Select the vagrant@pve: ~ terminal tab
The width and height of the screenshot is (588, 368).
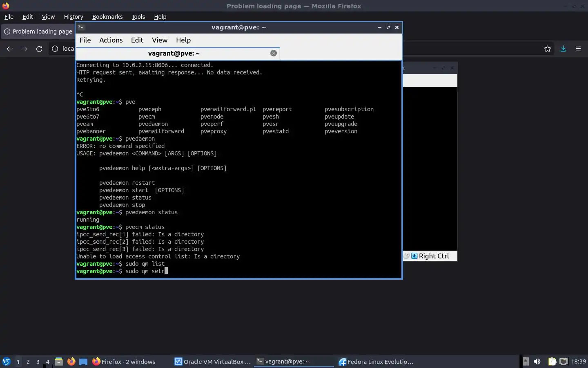pos(178,53)
